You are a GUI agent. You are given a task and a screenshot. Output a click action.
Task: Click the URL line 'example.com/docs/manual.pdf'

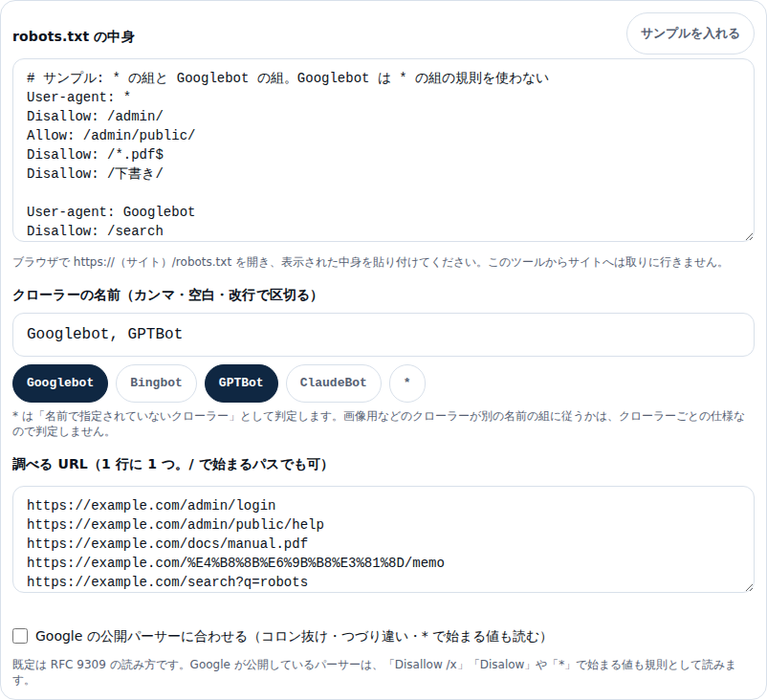coord(167,543)
